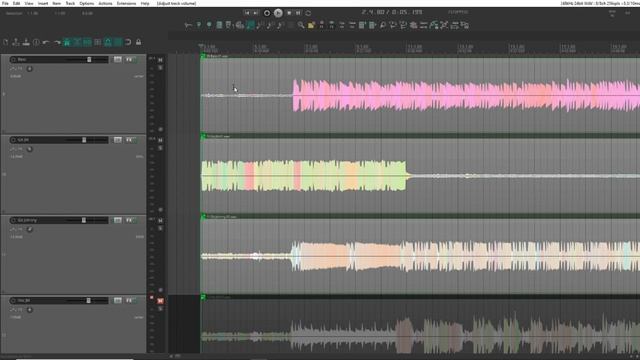Click volume fader handle on second track
Screen dimensions: 640x360
tap(84, 140)
